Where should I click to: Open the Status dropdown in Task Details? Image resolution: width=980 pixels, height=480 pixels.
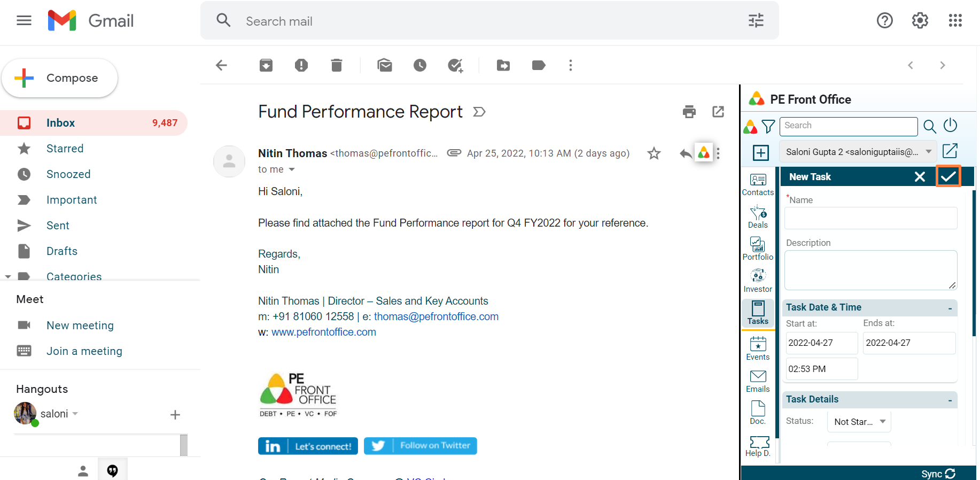pyautogui.click(x=859, y=422)
